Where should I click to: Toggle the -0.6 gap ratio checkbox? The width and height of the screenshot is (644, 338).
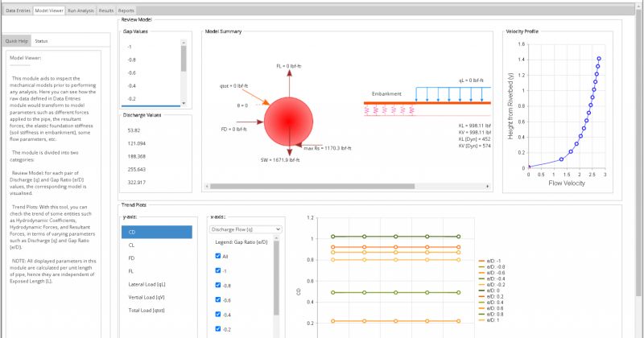coord(218,299)
